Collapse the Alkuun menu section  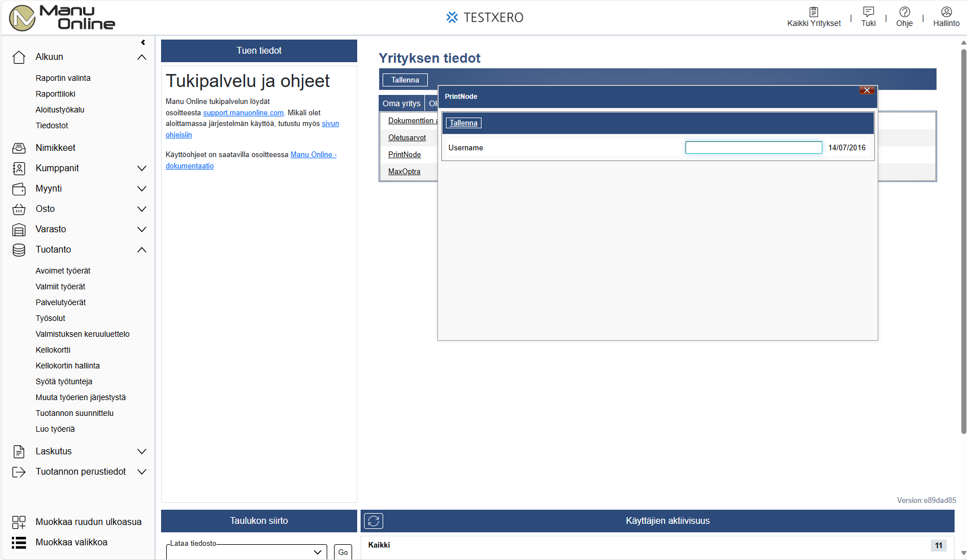pos(142,57)
